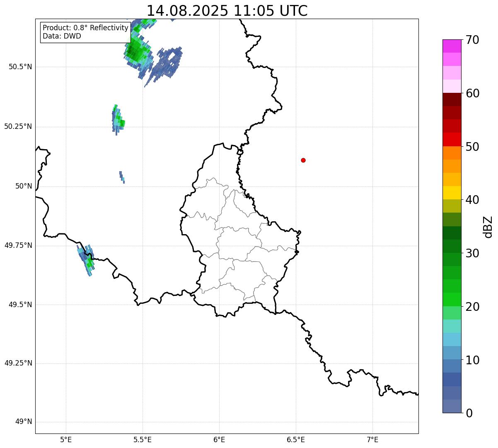The width and height of the screenshot is (498, 448).
Task: Click the latitude label "49°N"
Action: tap(24, 422)
